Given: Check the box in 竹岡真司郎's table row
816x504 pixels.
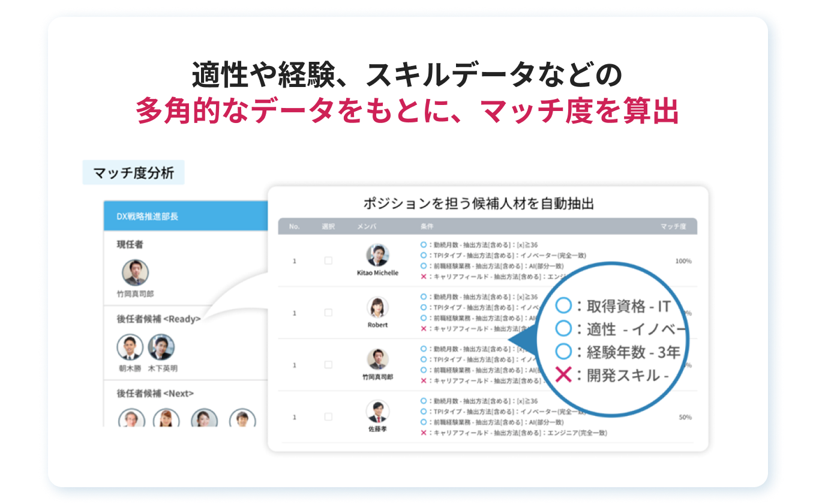Looking at the screenshot, I should [x=328, y=364].
